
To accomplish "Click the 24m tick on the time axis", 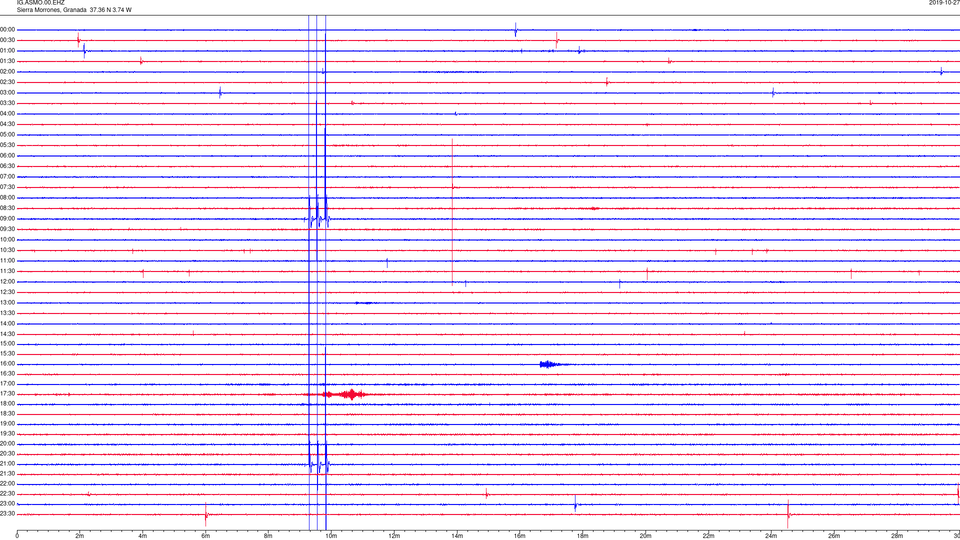I will pos(771,536).
